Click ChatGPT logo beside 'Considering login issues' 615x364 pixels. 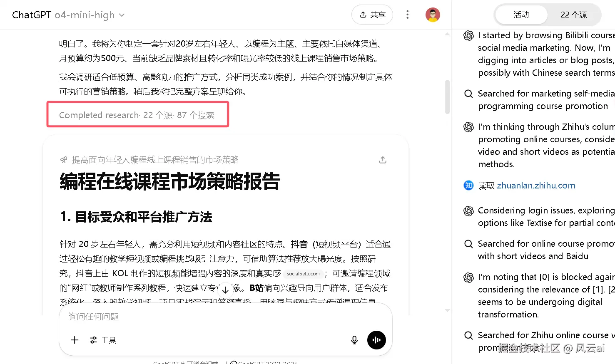pyautogui.click(x=468, y=211)
